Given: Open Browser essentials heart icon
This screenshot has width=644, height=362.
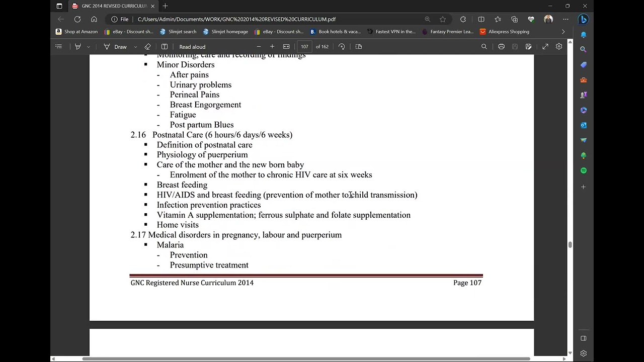Looking at the screenshot, I should pos(531,19).
